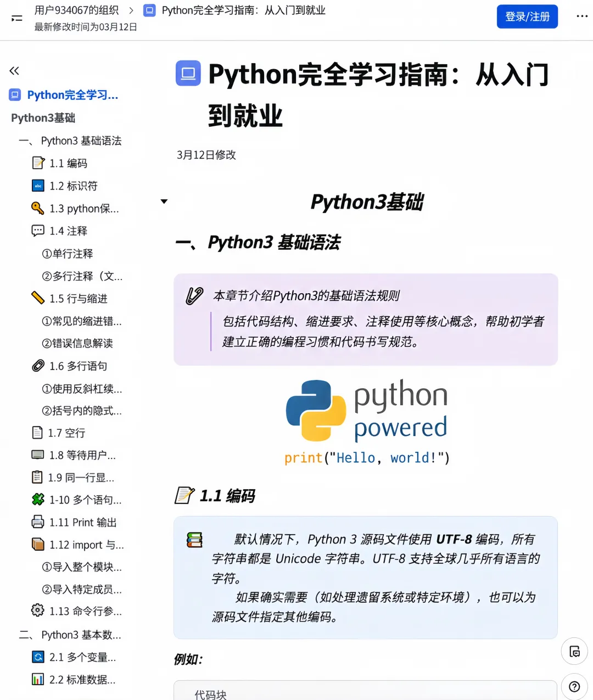This screenshot has width=593, height=700.
Task: Collapse the outline sidebar with double chevron
Action: tap(14, 70)
